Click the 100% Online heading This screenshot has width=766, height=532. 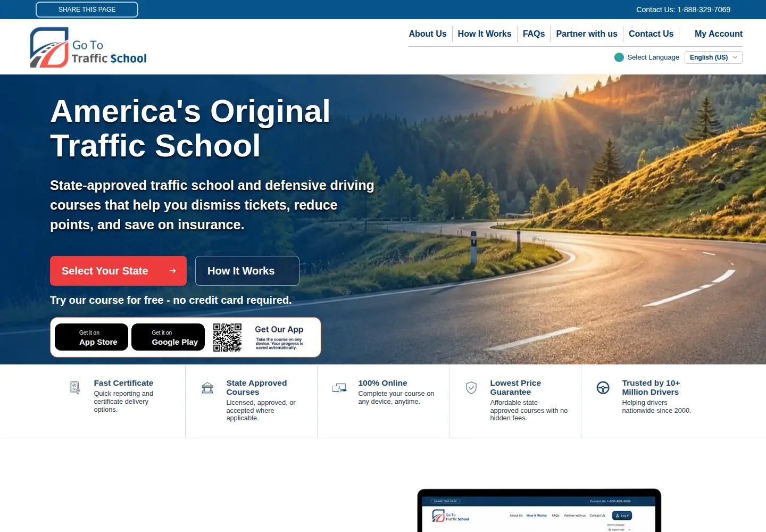coord(382,383)
